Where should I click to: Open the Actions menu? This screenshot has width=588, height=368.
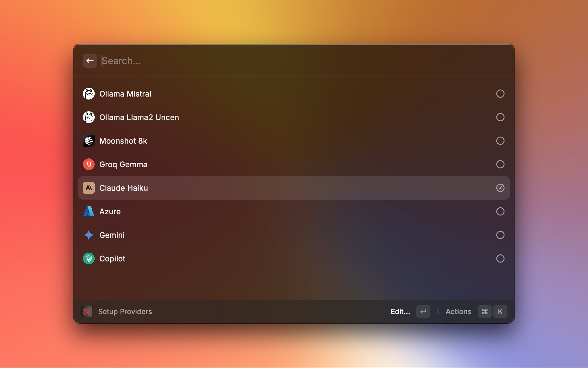pos(458,311)
